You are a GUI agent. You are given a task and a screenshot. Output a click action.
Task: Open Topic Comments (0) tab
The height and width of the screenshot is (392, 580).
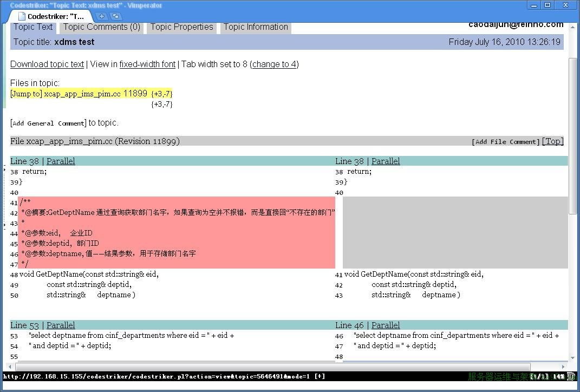(101, 27)
